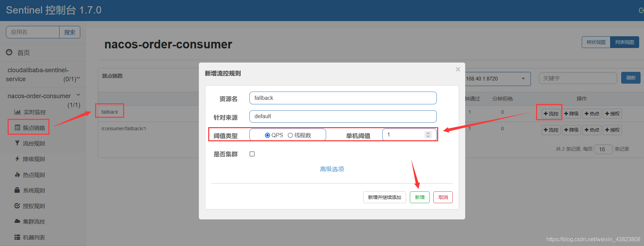The height and width of the screenshot is (246, 644).
Task: Open 首页 in the sidebar
Action: [x=24, y=53]
